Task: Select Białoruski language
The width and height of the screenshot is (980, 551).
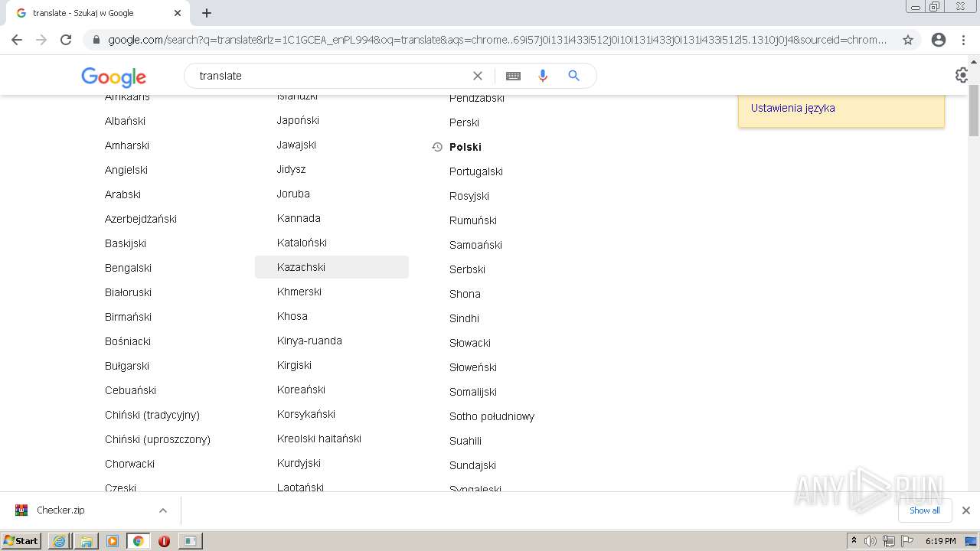Action: coord(128,292)
